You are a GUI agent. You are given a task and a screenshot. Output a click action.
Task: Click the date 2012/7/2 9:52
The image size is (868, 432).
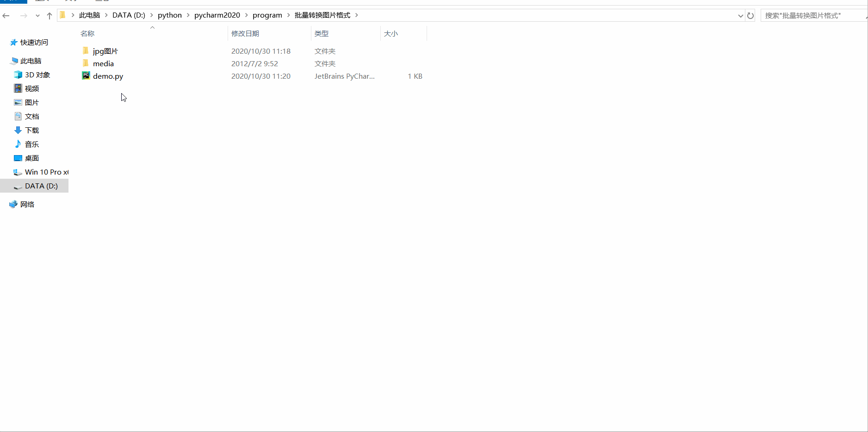point(254,63)
